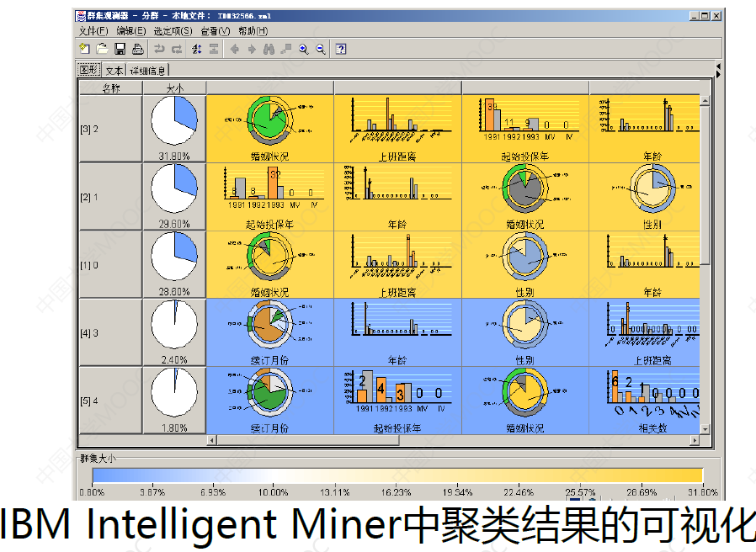Switch to the 详细信息 tab
Screen dimensions: 756x552
147,71
